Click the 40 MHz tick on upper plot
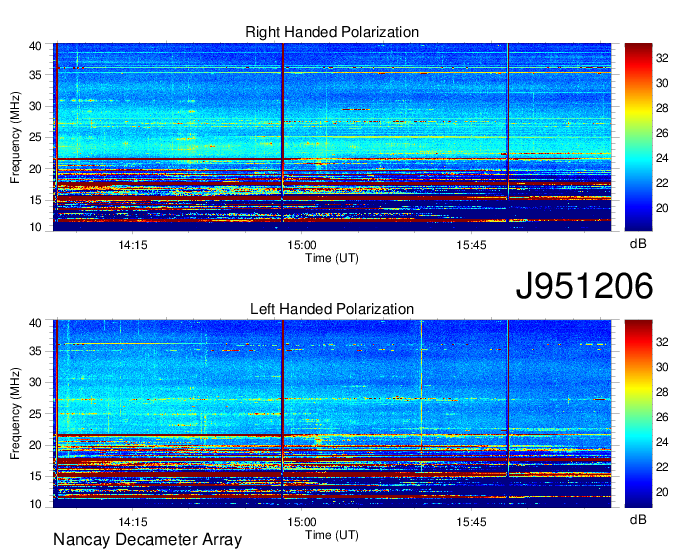Screen dimensions: 680x552 coord(36,46)
